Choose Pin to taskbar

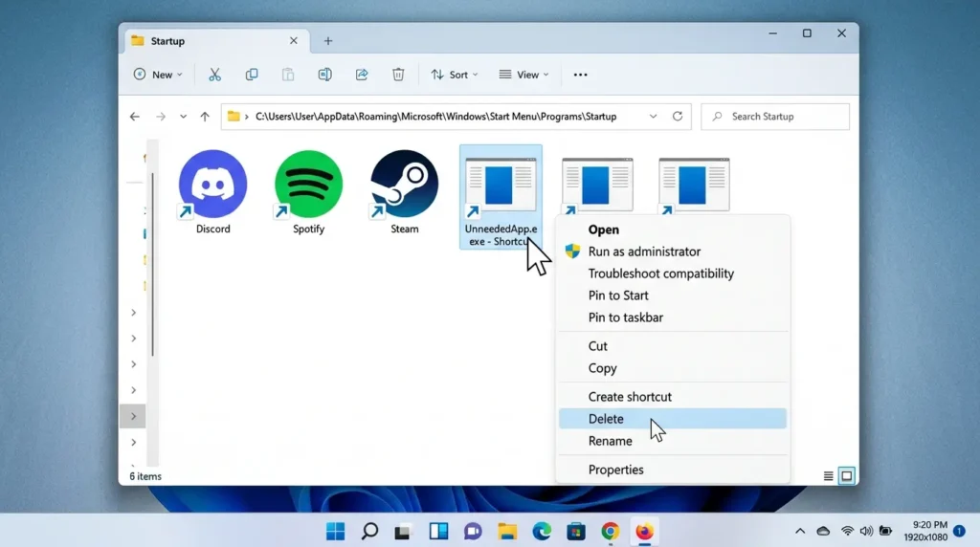pyautogui.click(x=673, y=317)
